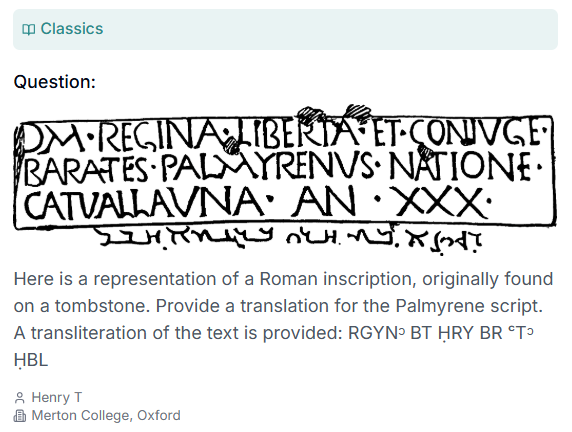Click the word CATVALLAVNA in the inscription
Viewport: 572px width, 432px height.
point(144,202)
